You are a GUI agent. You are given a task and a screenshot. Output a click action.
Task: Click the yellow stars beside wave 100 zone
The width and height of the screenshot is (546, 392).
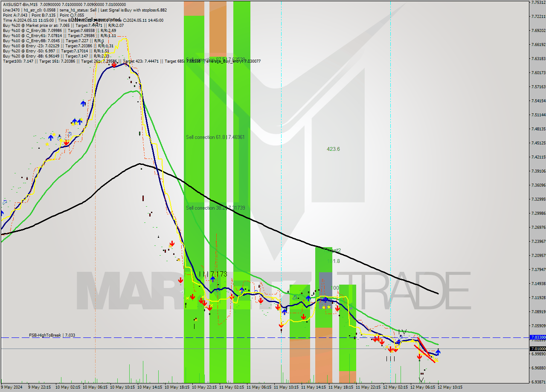click(326, 307)
